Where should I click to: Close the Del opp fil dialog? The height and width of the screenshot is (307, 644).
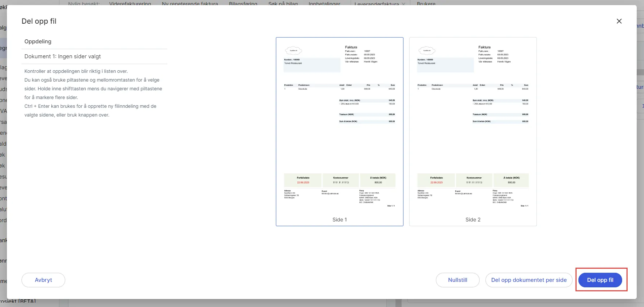(x=619, y=21)
